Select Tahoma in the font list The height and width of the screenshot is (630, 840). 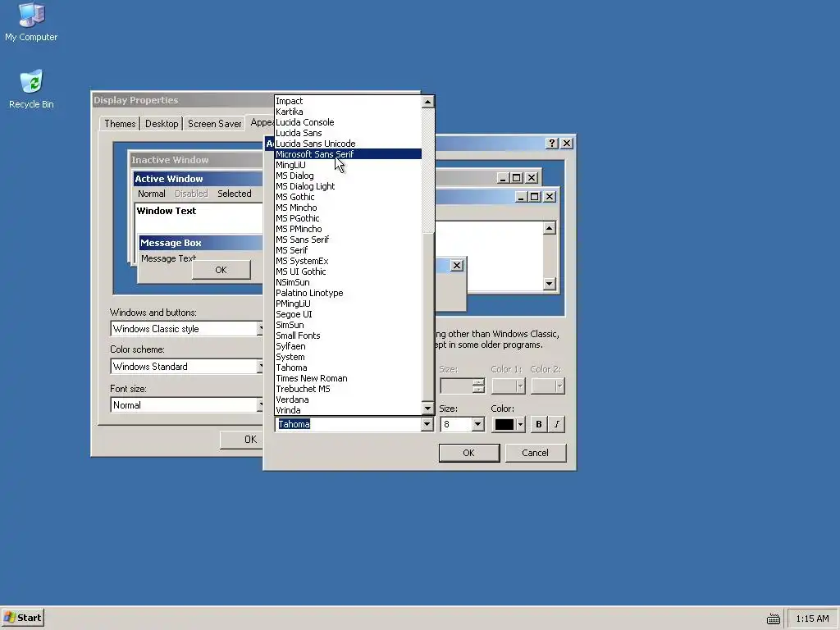[x=348, y=367]
